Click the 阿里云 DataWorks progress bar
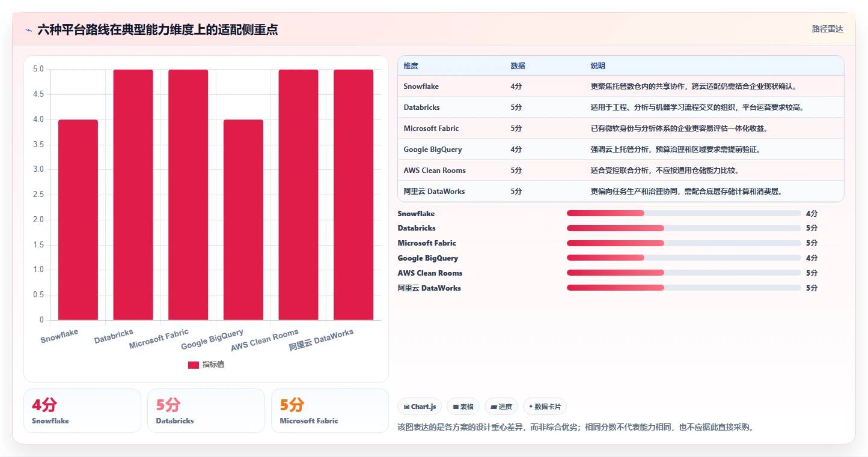The width and height of the screenshot is (868, 457). [x=683, y=288]
